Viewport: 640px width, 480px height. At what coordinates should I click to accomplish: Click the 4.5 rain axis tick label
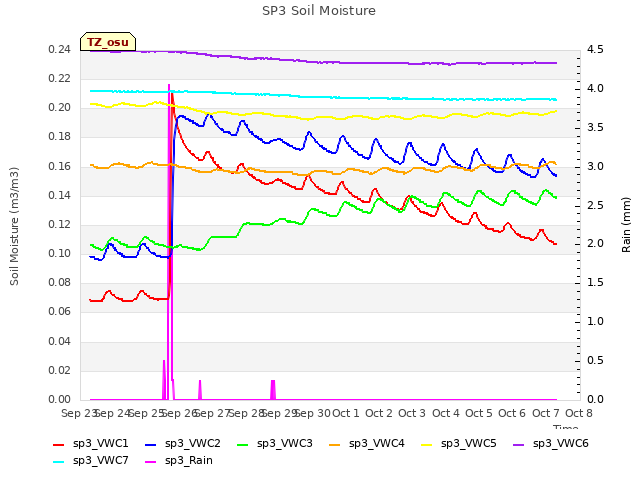pos(595,50)
